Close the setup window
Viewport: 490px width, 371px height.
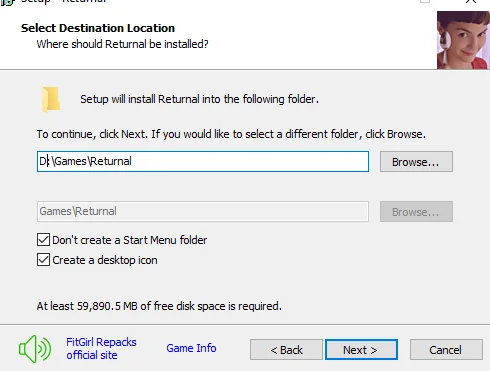pyautogui.click(x=471, y=1)
